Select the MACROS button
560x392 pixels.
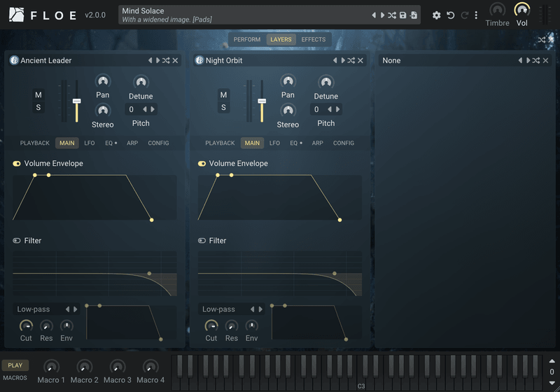[15, 378]
